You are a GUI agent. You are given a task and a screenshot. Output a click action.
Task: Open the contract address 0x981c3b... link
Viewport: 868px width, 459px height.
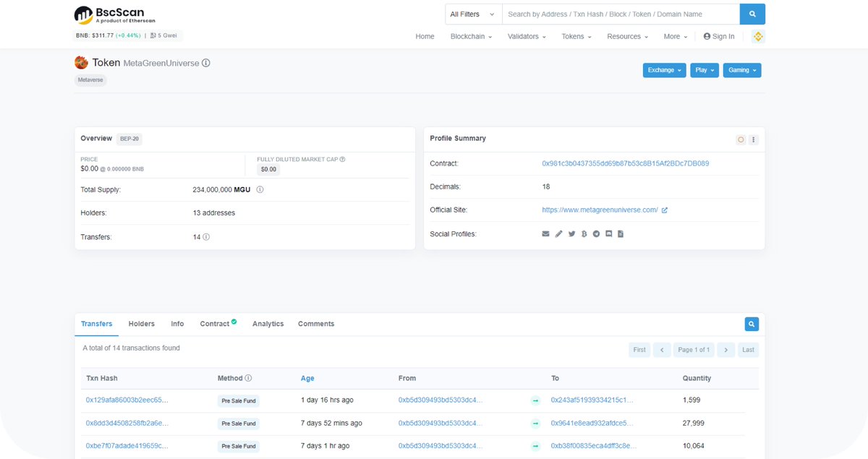coord(626,163)
